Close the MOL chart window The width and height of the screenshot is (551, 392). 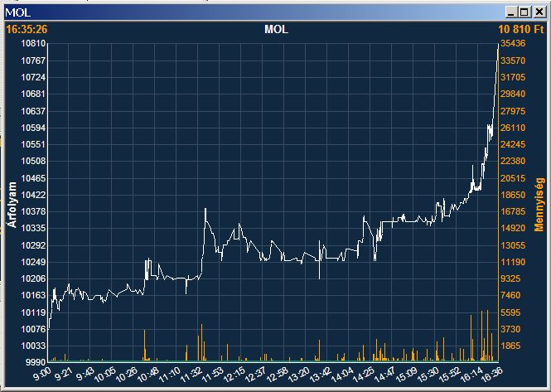click(539, 12)
